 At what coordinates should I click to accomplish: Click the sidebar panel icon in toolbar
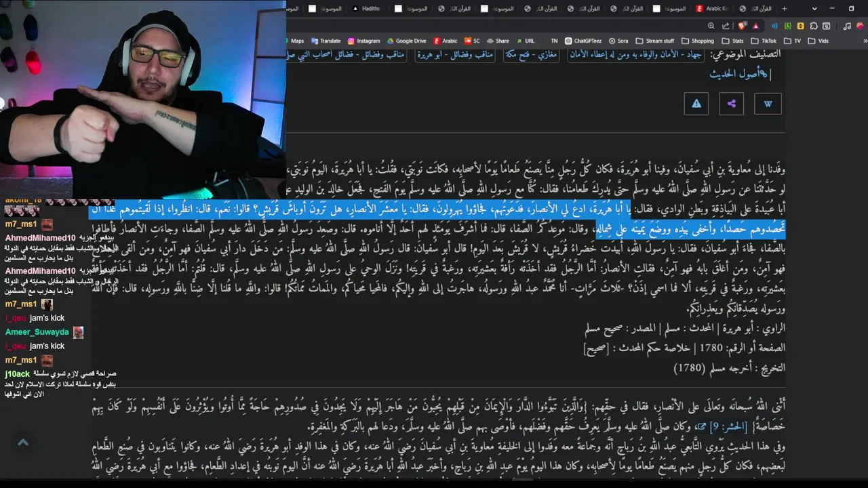pos(827,26)
